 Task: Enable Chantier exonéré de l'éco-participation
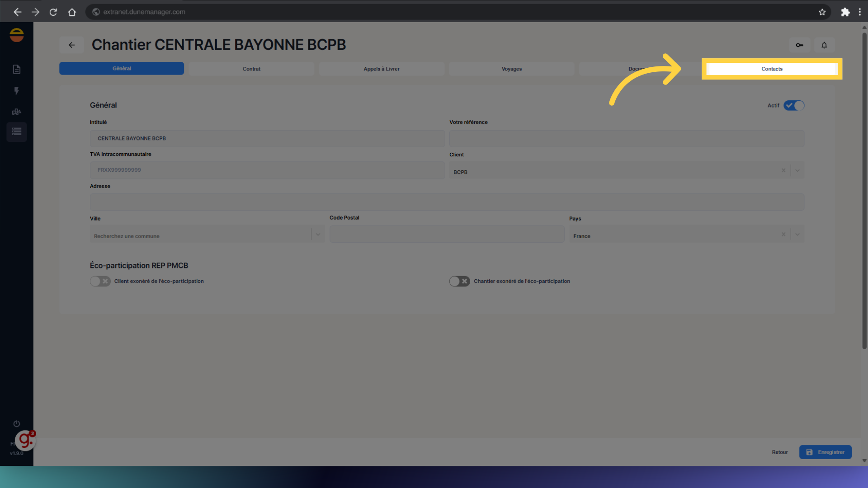[x=459, y=281]
